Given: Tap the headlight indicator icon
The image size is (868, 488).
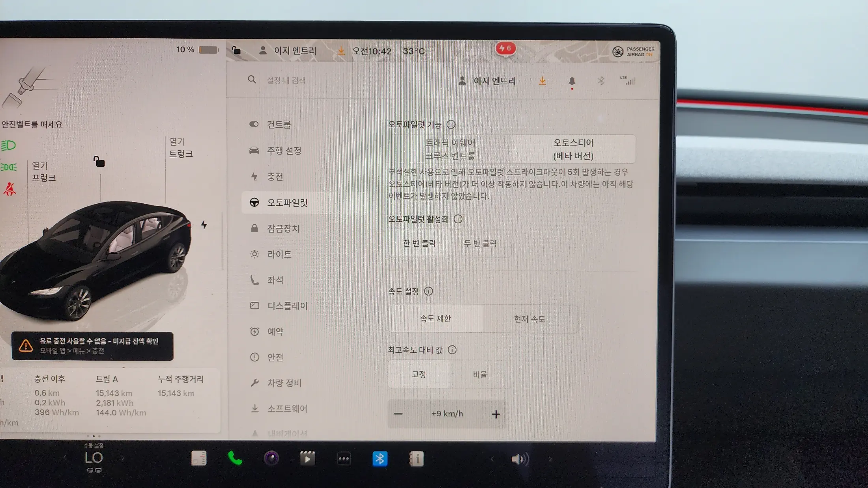Looking at the screenshot, I should point(8,145).
